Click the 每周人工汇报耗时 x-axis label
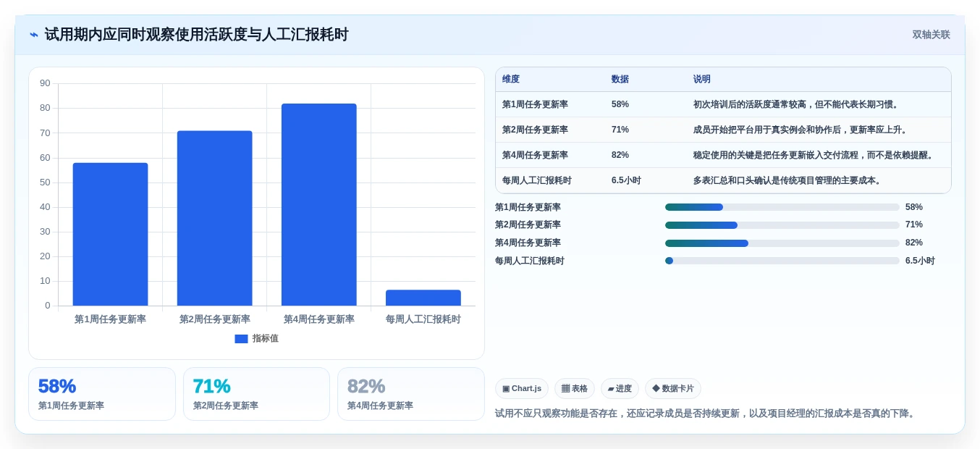Screen dimensions: 980x449 423,319
